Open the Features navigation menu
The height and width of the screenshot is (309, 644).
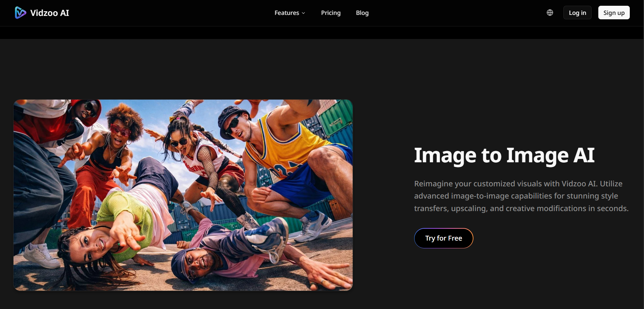tap(289, 13)
